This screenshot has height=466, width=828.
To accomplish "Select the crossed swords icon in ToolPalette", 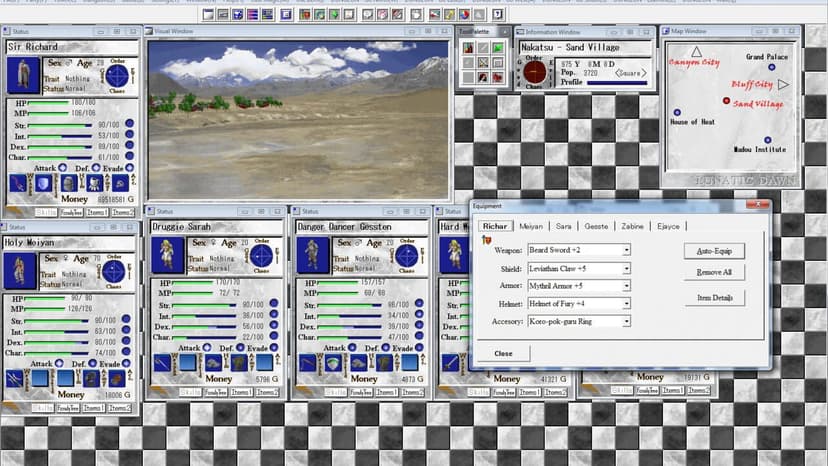I will 483,62.
